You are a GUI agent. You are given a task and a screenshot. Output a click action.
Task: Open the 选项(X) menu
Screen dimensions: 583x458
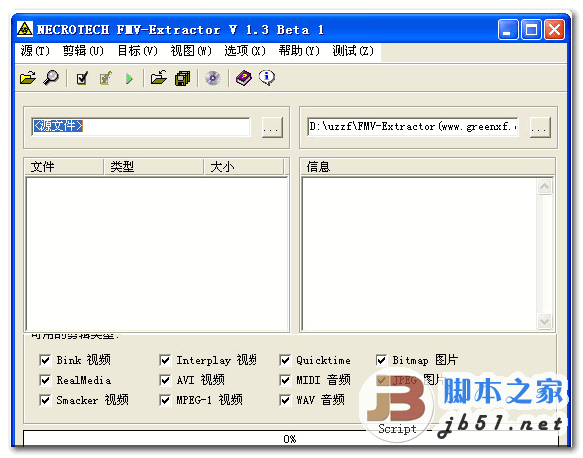[245, 51]
